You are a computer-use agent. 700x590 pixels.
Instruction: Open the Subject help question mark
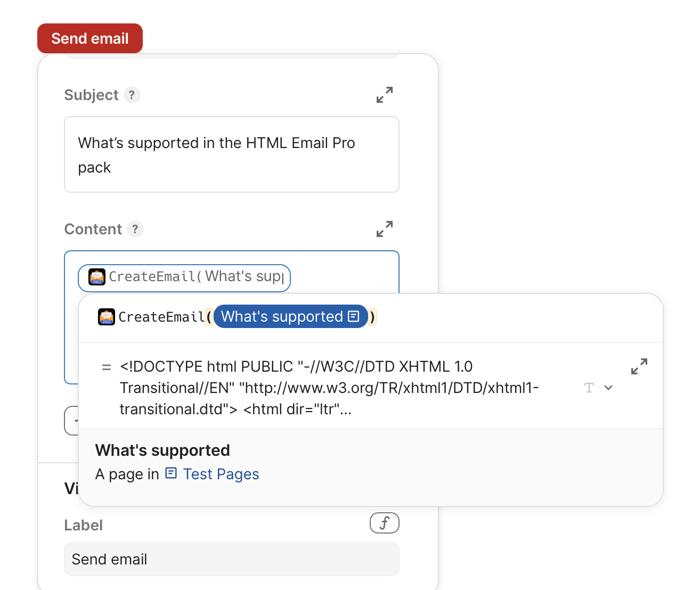click(132, 95)
